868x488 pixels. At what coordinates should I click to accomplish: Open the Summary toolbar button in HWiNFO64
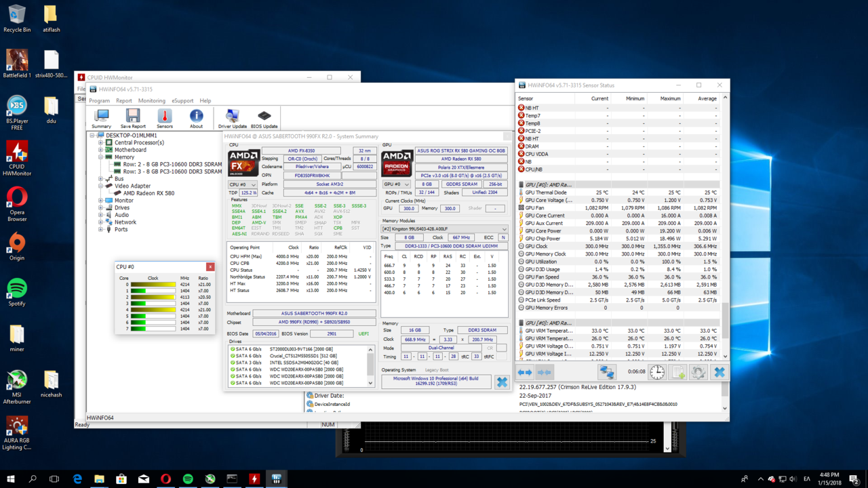[x=101, y=119]
